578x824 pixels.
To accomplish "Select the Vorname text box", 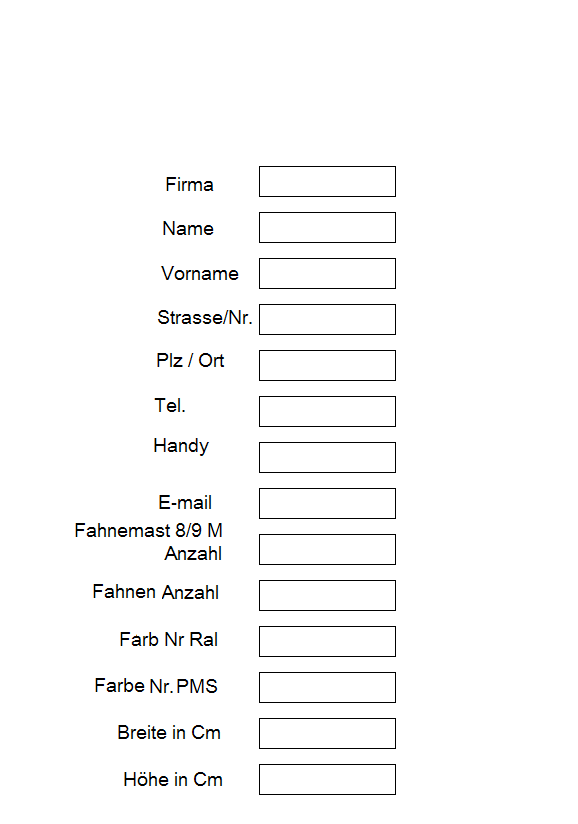I will tap(326, 273).
